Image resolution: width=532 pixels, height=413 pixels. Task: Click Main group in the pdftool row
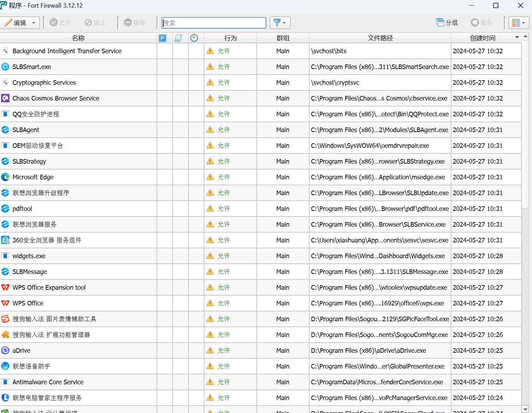[x=283, y=209]
